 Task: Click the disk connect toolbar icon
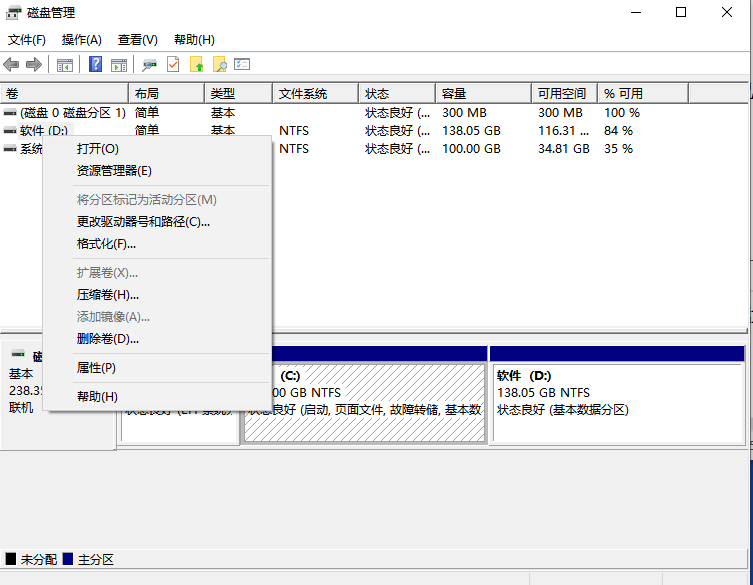[x=149, y=65]
